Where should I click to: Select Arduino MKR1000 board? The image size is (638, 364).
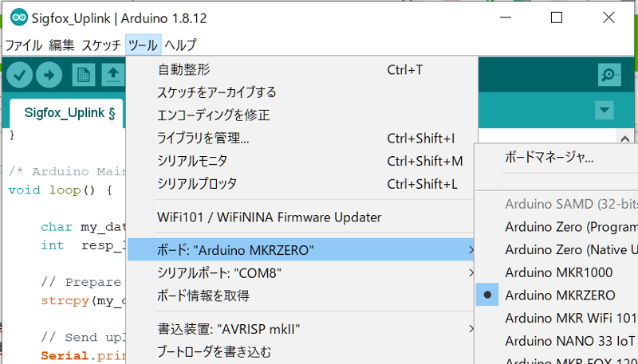coord(557,272)
